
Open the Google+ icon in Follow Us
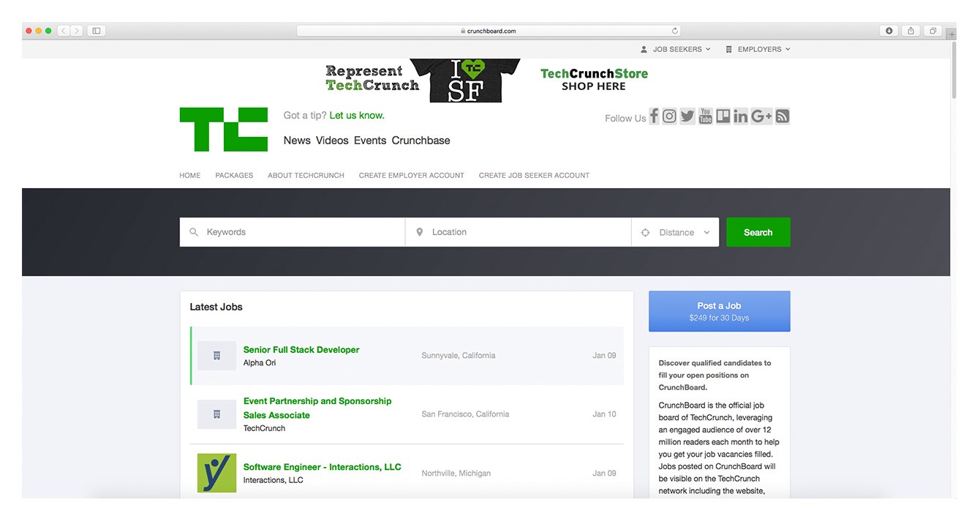(x=761, y=116)
